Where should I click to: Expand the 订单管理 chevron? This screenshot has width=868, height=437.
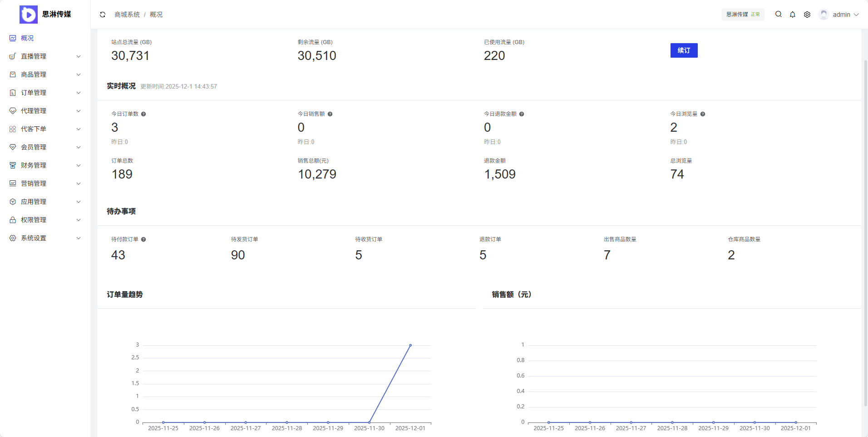[79, 93]
